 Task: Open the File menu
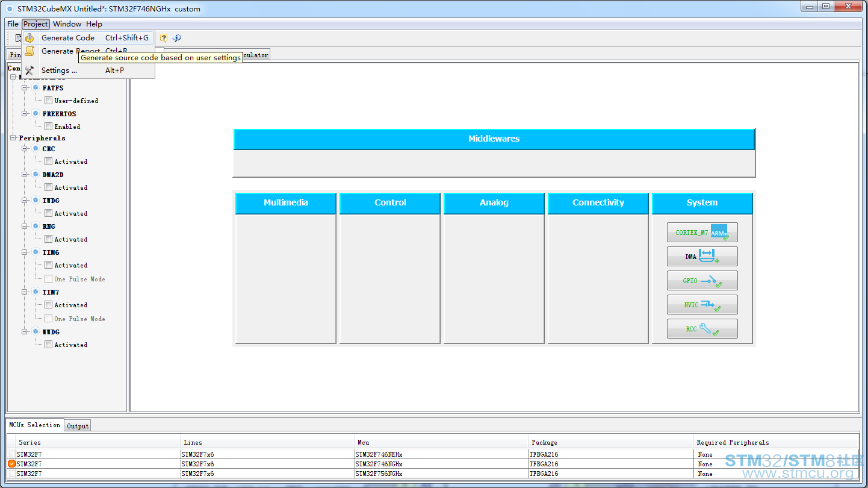13,24
